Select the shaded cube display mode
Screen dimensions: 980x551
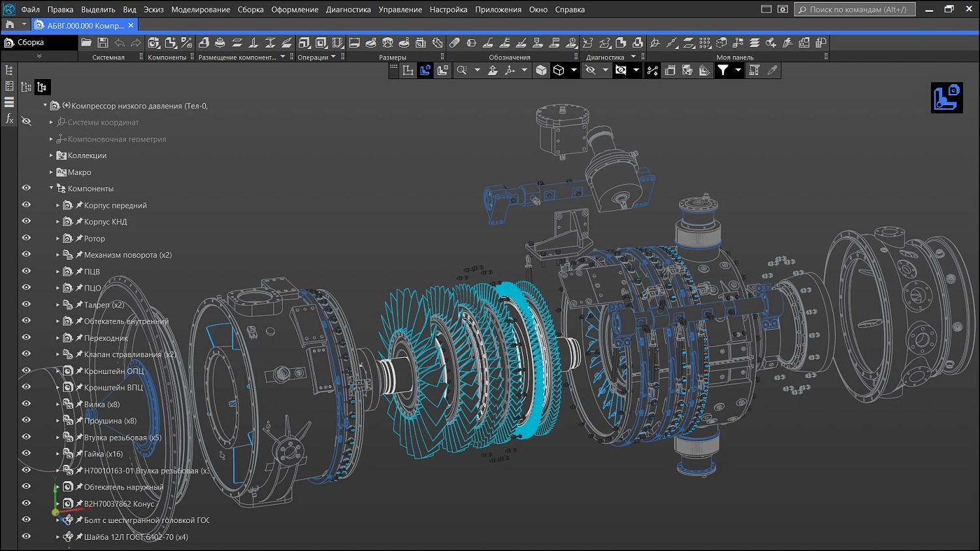click(x=542, y=71)
